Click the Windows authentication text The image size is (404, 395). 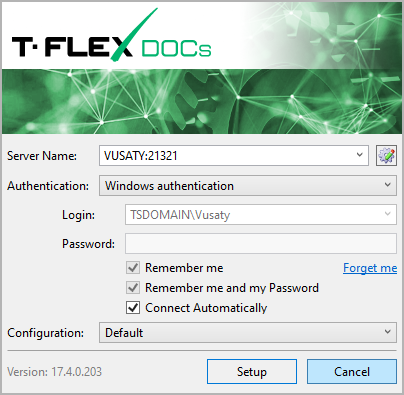pos(169,186)
